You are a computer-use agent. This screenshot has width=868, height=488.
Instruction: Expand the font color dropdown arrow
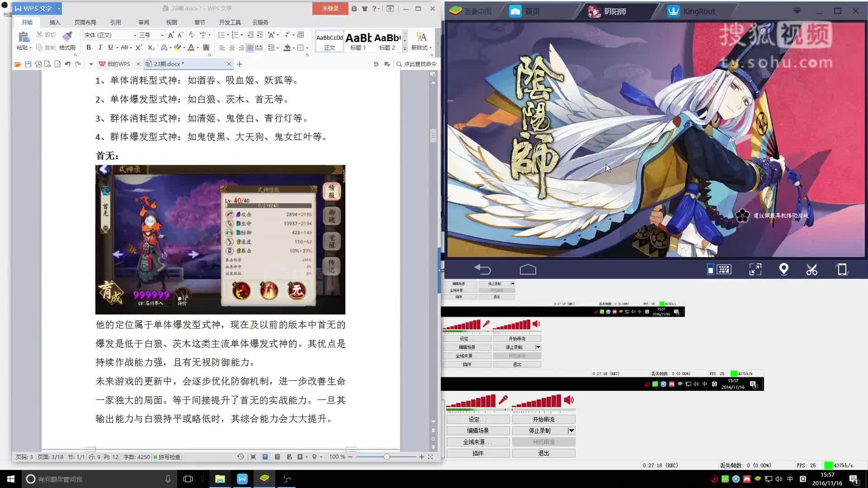tap(198, 48)
